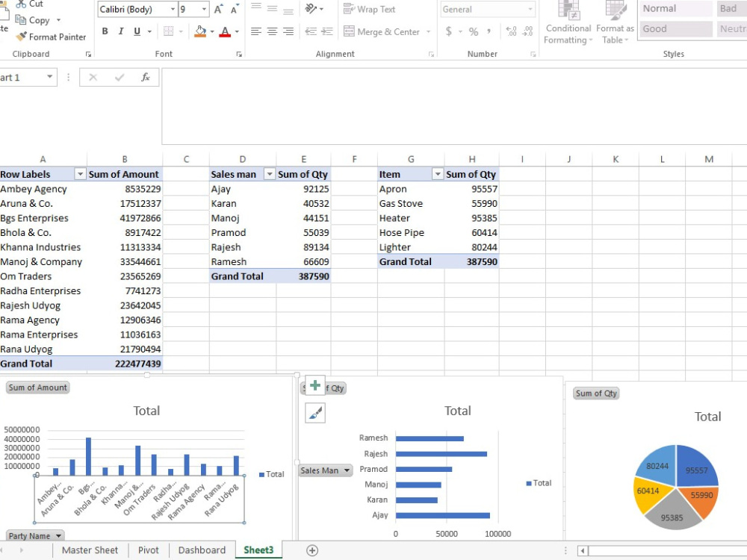747x560 pixels.
Task: Toggle Wrap Text
Action: 369,9
